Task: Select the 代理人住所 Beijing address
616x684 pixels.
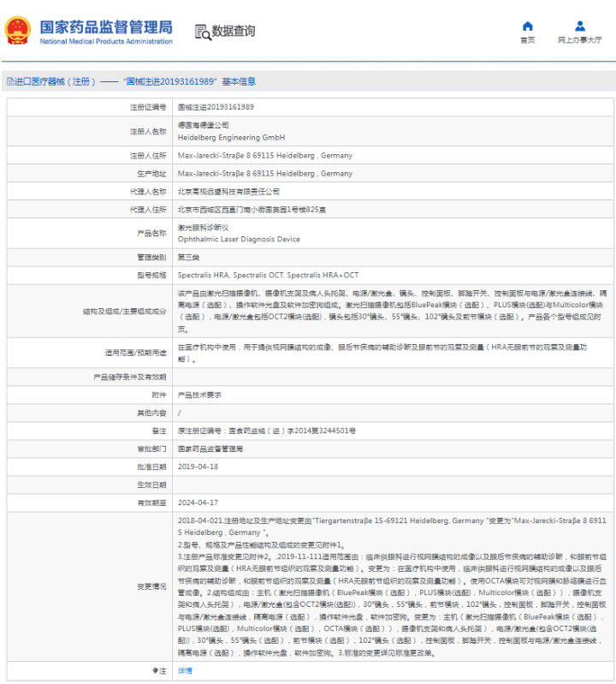Action: click(252, 210)
